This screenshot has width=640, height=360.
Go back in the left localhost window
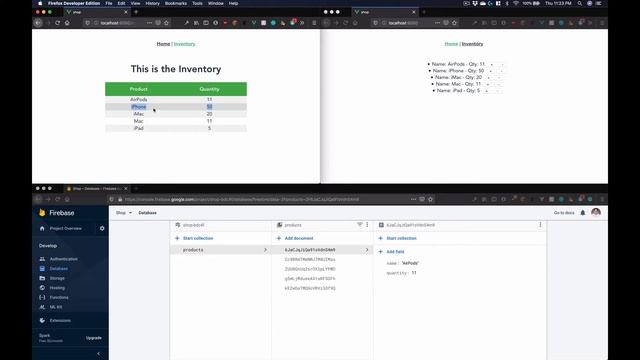38,23
